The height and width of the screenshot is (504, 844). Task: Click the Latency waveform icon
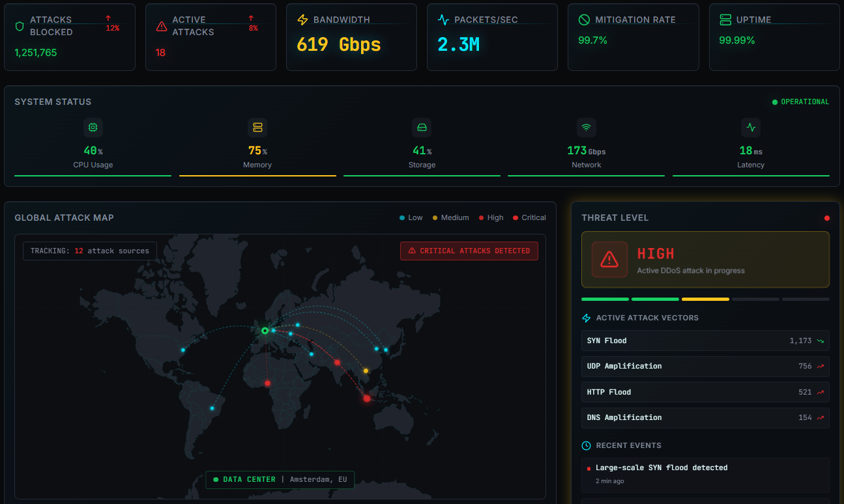751,127
